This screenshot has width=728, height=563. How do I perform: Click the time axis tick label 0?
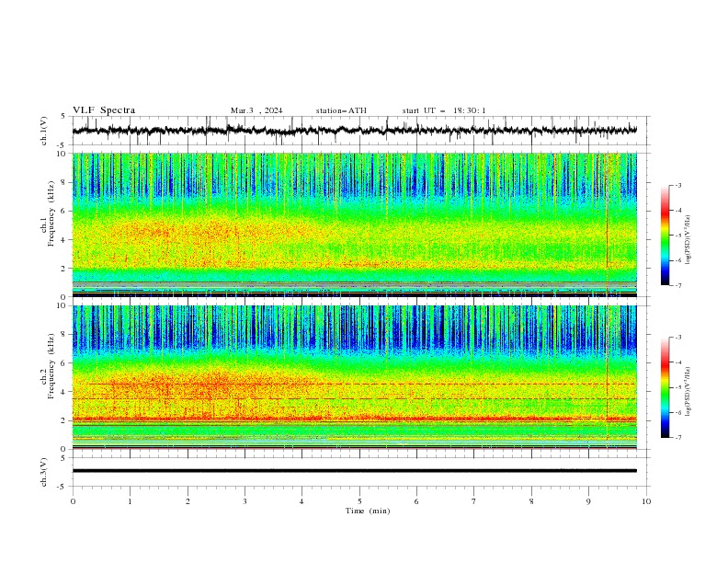[x=73, y=501]
